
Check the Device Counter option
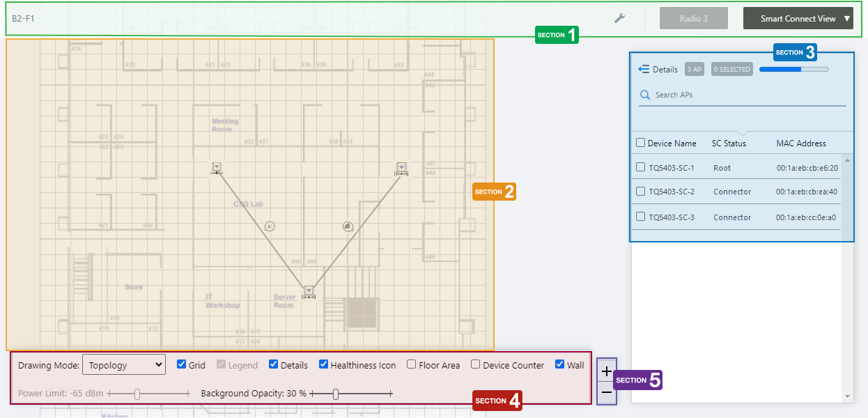(x=476, y=364)
